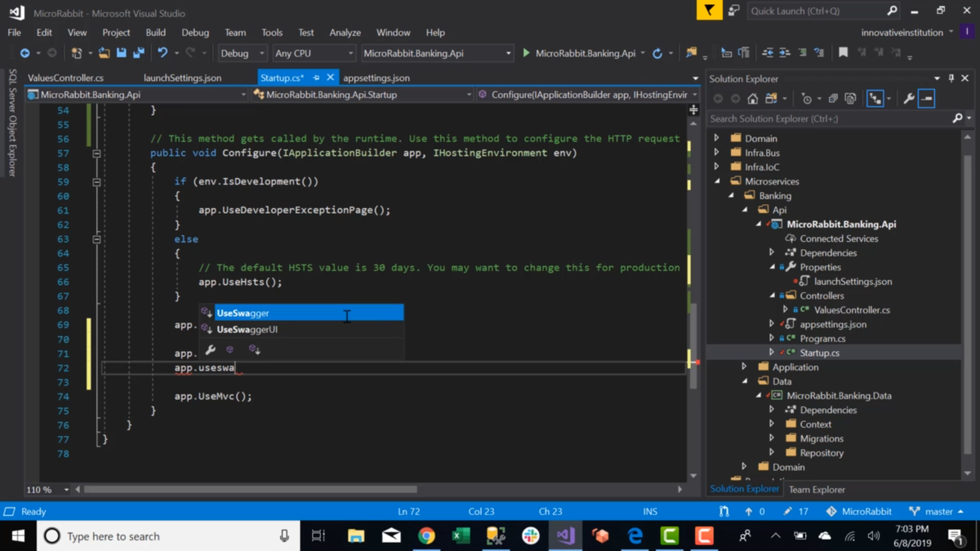The height and width of the screenshot is (551, 980).
Task: Open File Explorer from the taskbar
Action: click(x=356, y=535)
